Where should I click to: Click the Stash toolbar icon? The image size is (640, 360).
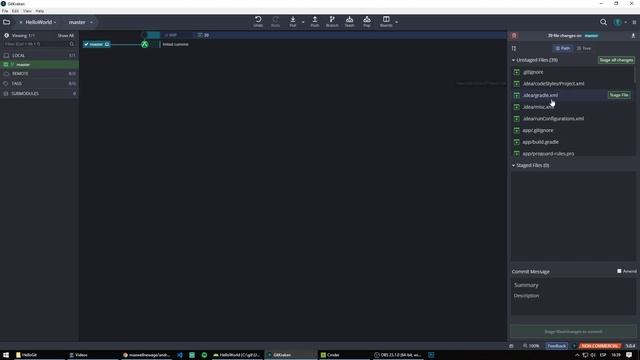coord(349,22)
